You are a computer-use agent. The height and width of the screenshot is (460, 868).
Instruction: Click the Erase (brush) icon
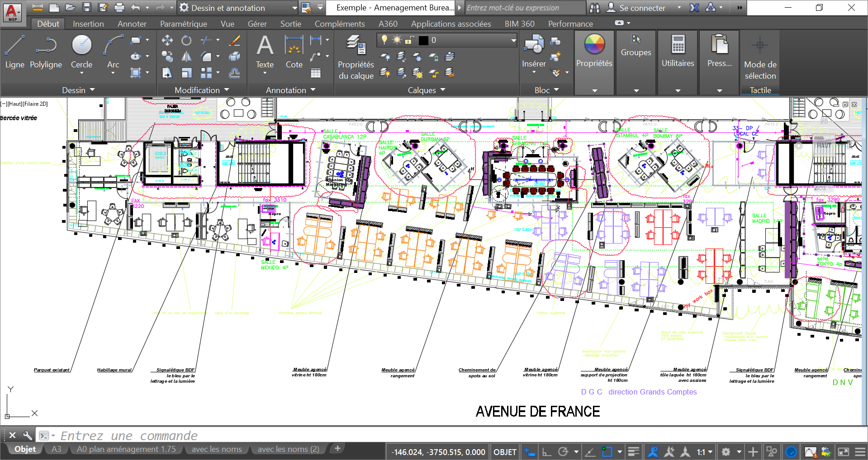tap(234, 40)
